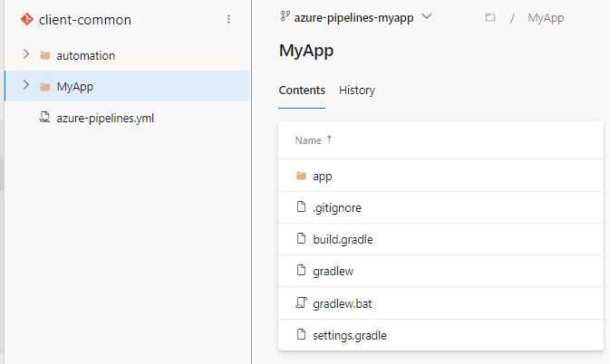
Task: Switch to the History tab
Action: 357,91
